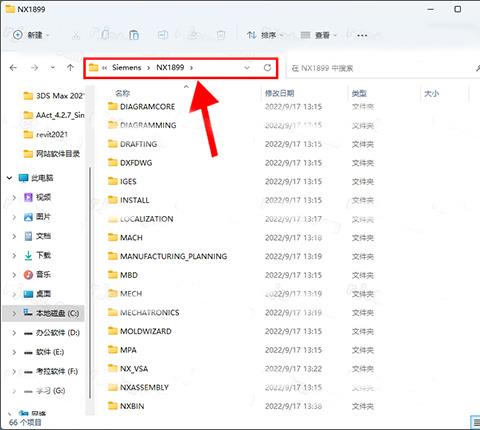
Task: Expand the Local Disk (C:) node
Action: pyautogui.click(x=14, y=313)
